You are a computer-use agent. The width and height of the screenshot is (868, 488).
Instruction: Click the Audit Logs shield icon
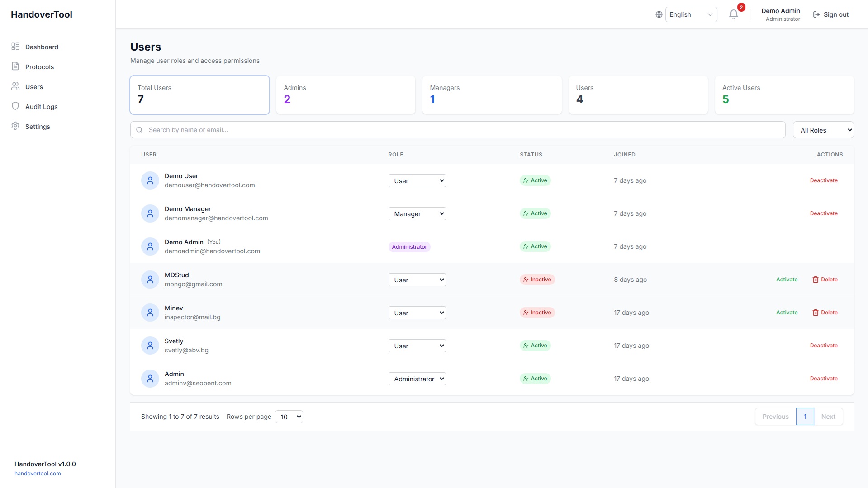(x=15, y=106)
